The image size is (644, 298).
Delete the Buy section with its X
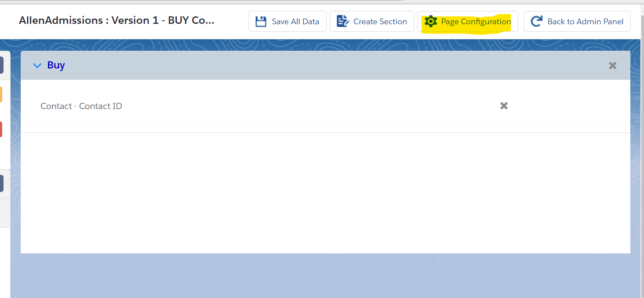[x=612, y=65]
